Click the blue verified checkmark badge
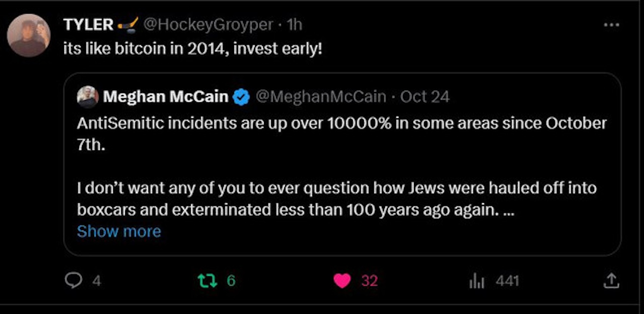The height and width of the screenshot is (314, 644). pyautogui.click(x=241, y=97)
